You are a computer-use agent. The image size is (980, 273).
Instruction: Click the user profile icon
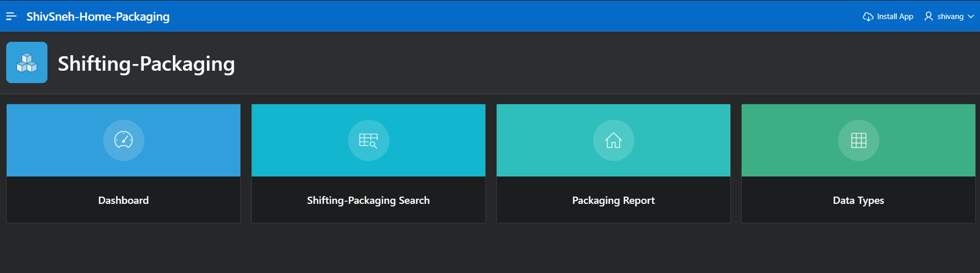pos(928,17)
